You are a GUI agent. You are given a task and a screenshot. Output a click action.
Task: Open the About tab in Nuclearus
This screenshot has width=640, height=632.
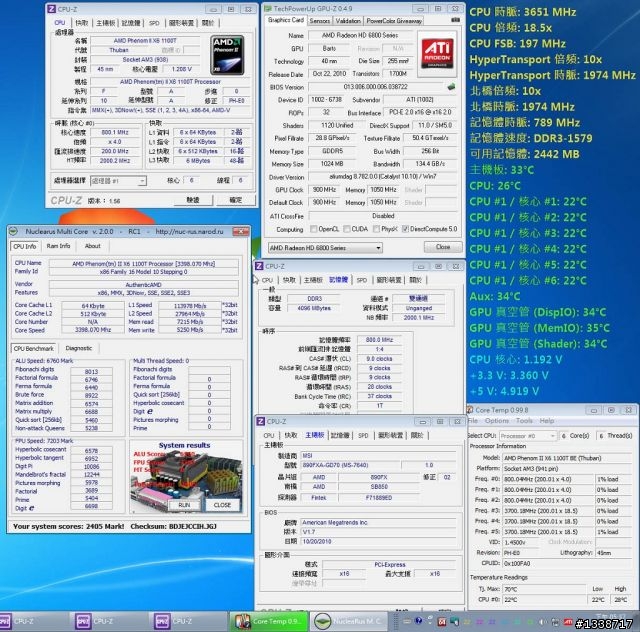(93, 246)
